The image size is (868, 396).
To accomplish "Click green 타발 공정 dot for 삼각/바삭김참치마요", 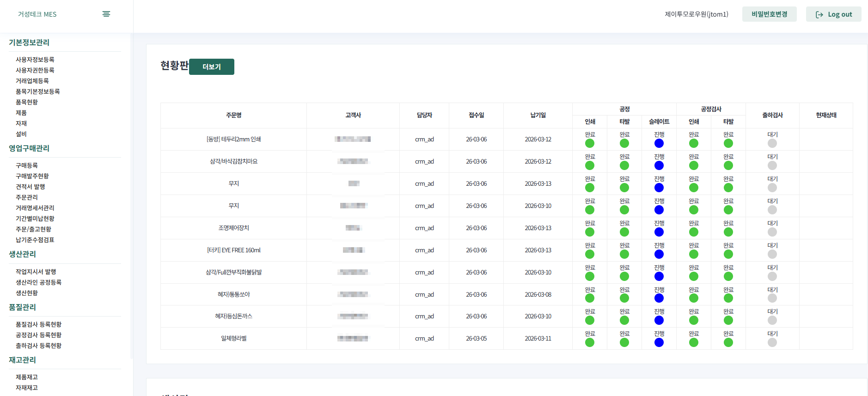I will 624,165.
